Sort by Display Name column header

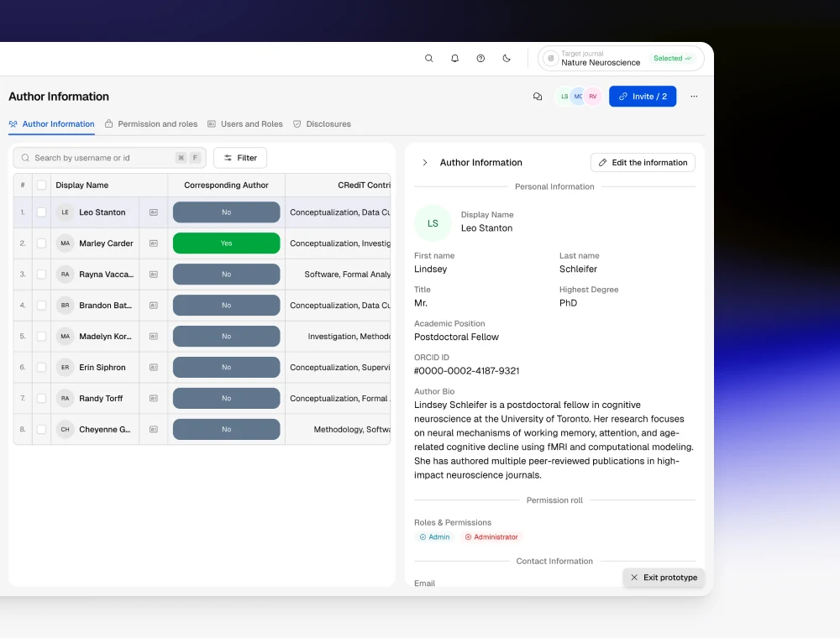[82, 186]
